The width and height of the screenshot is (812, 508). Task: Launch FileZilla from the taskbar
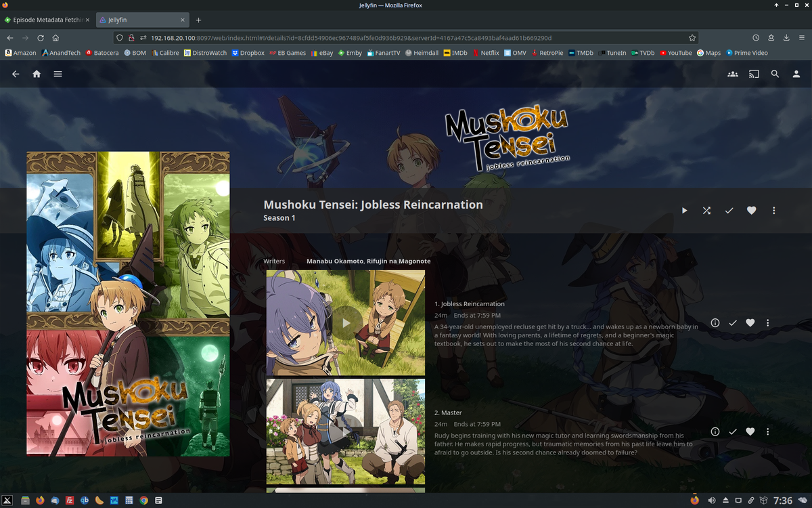(x=70, y=501)
